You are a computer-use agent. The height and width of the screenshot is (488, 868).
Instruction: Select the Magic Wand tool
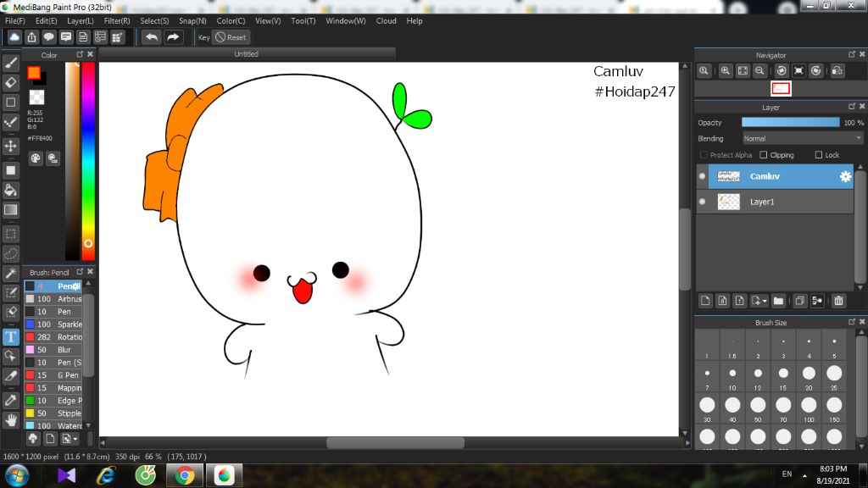click(x=10, y=273)
